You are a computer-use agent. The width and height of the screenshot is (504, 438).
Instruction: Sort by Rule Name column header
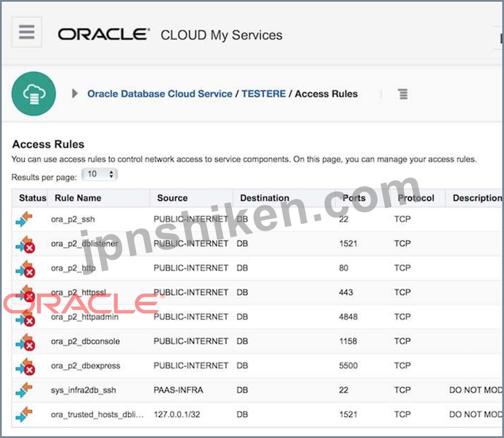point(78,197)
